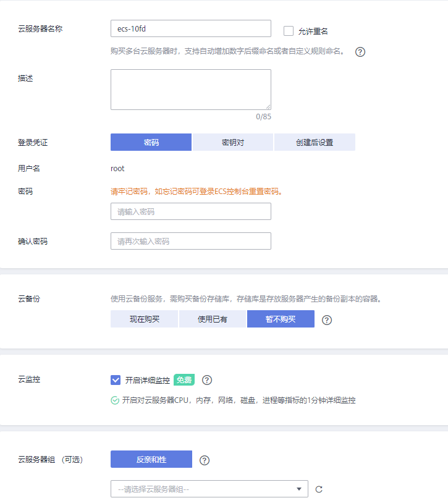Select 暂不购买 backup option

(281, 319)
